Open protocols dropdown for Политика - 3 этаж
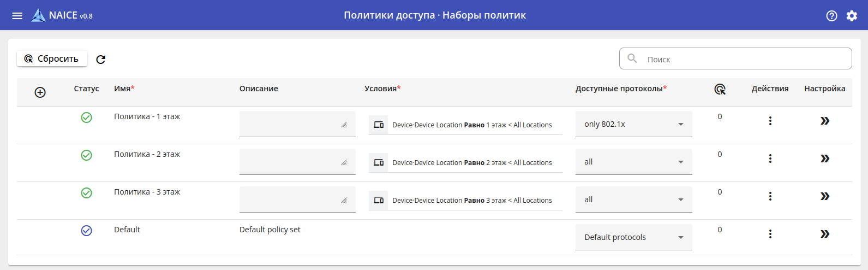Image resolution: width=868 pixels, height=270 pixels. click(633, 199)
